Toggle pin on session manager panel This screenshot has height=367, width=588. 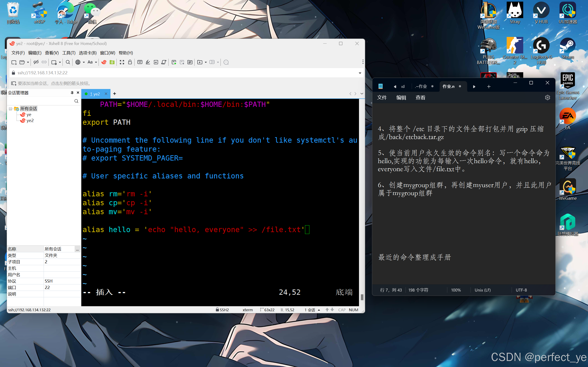click(72, 93)
